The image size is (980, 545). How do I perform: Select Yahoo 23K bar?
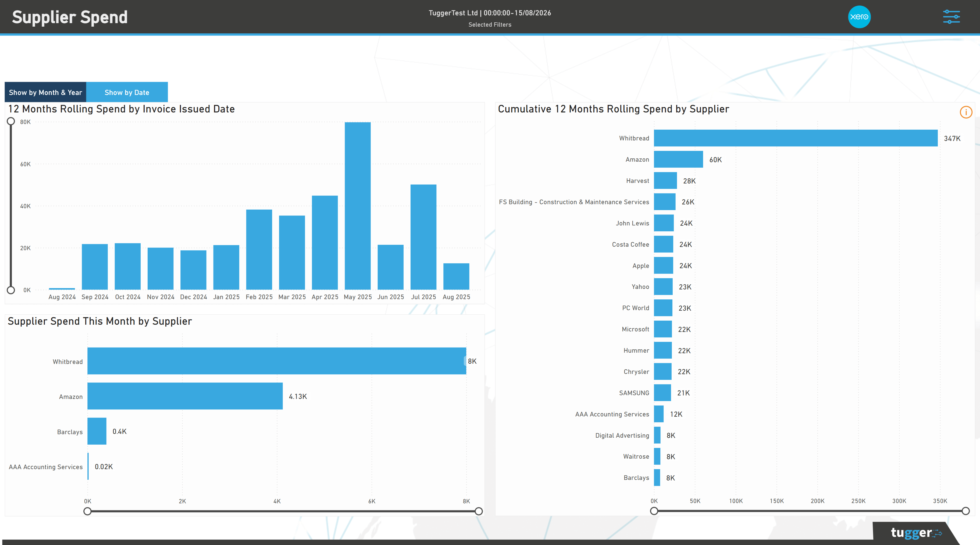663,286
